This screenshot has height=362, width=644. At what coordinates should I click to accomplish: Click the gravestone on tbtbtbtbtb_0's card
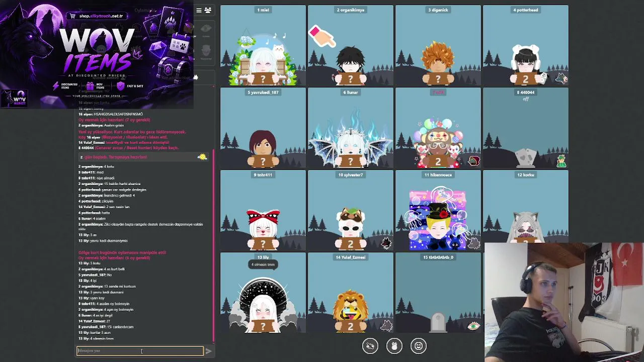438,323
